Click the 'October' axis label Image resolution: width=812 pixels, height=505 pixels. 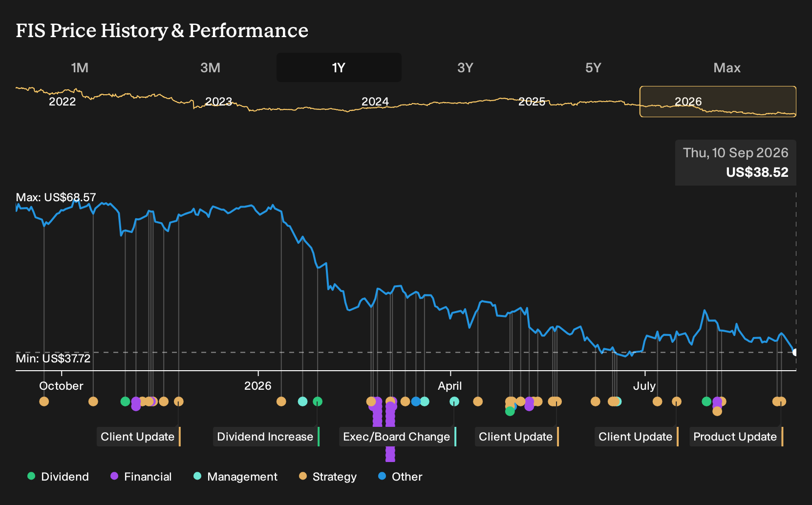[x=61, y=386]
